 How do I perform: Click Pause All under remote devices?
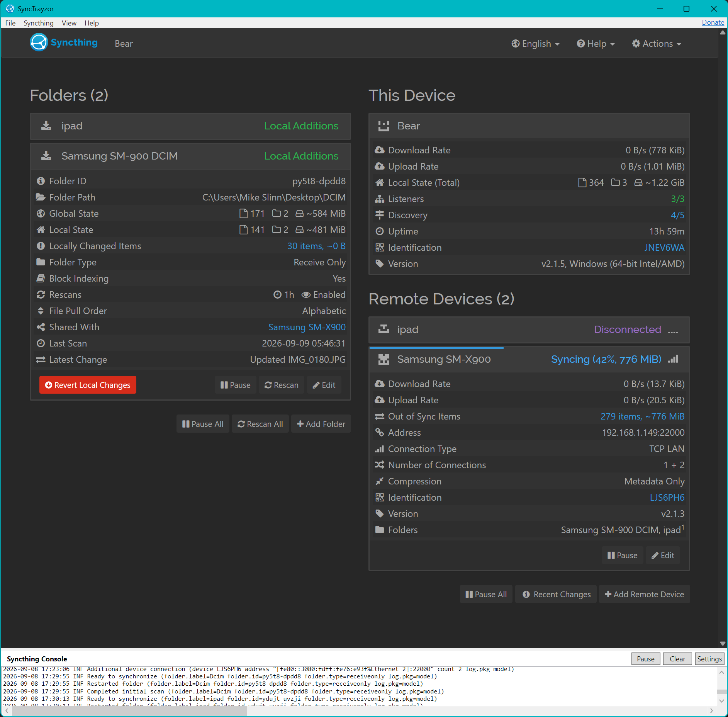[x=486, y=594]
